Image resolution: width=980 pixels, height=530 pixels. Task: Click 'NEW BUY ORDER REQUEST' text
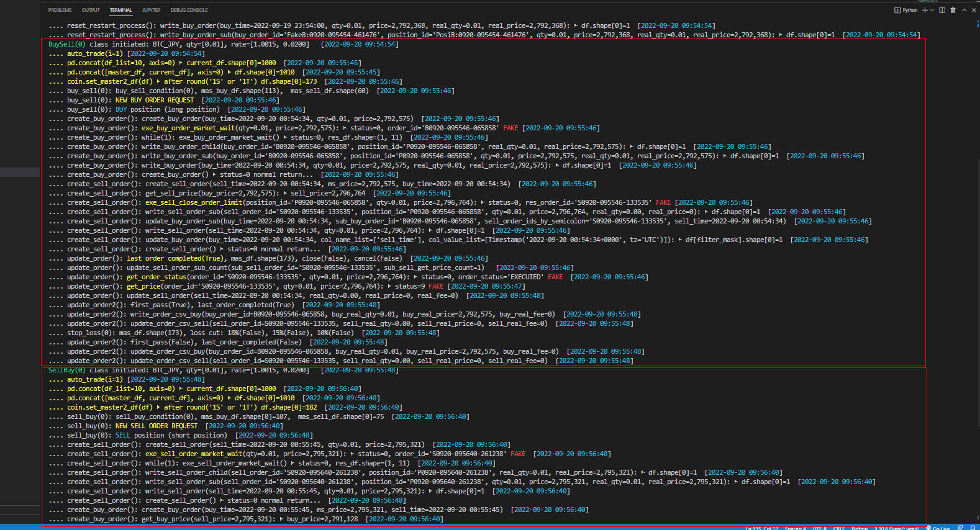coord(155,100)
